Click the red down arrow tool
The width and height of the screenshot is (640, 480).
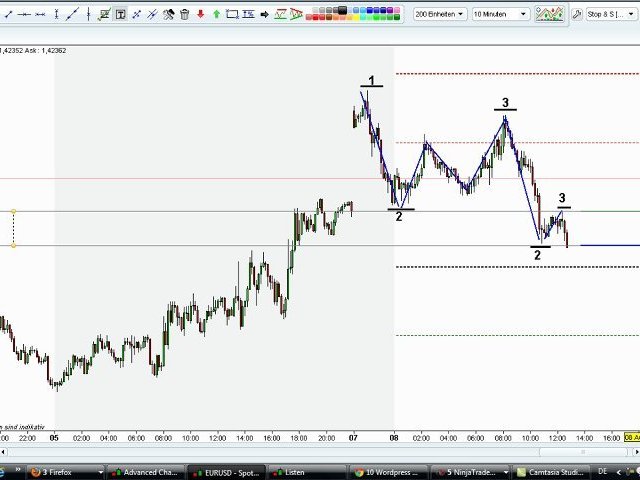tap(201, 14)
